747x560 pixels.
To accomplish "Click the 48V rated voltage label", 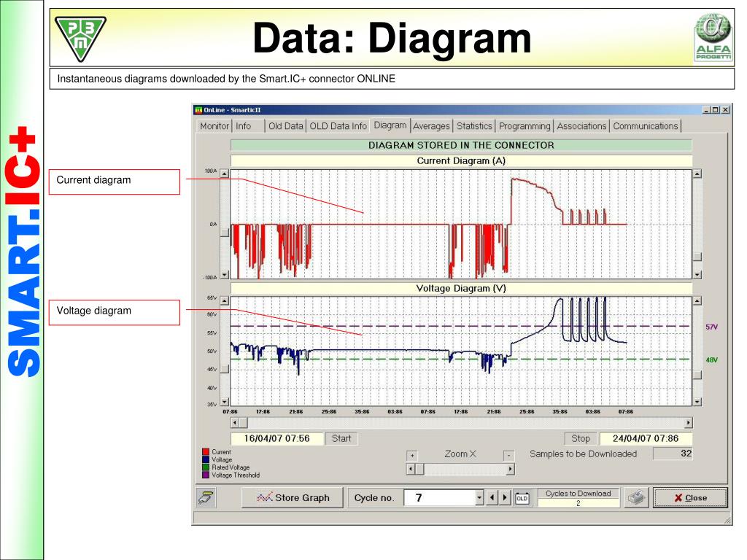I will click(711, 360).
